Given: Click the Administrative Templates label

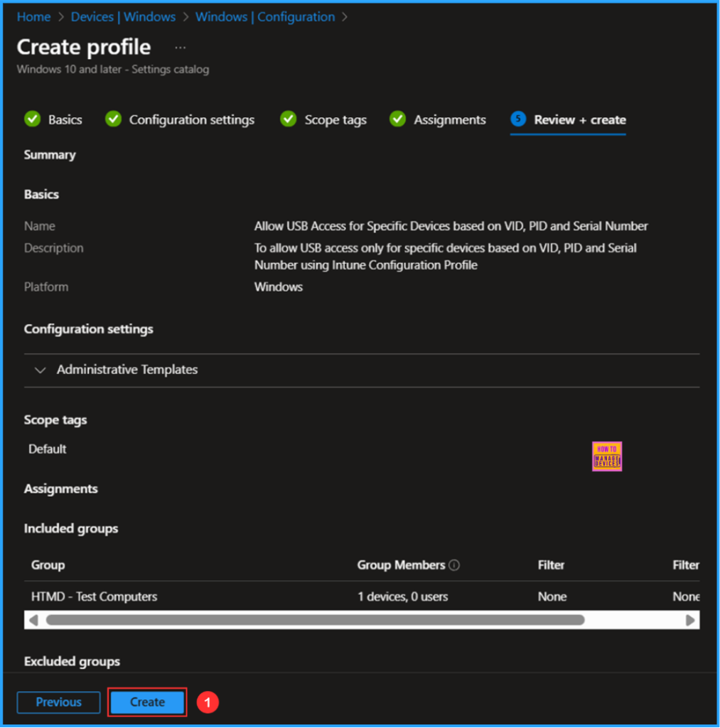Looking at the screenshot, I should click(127, 370).
